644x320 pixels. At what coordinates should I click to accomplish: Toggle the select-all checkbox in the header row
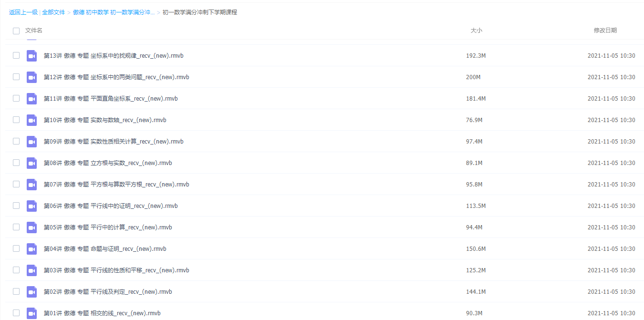[16, 30]
